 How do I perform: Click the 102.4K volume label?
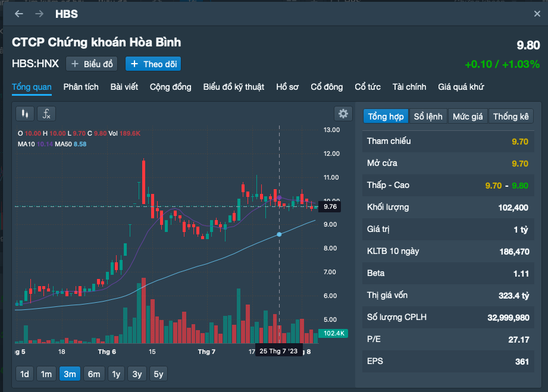coord(333,333)
